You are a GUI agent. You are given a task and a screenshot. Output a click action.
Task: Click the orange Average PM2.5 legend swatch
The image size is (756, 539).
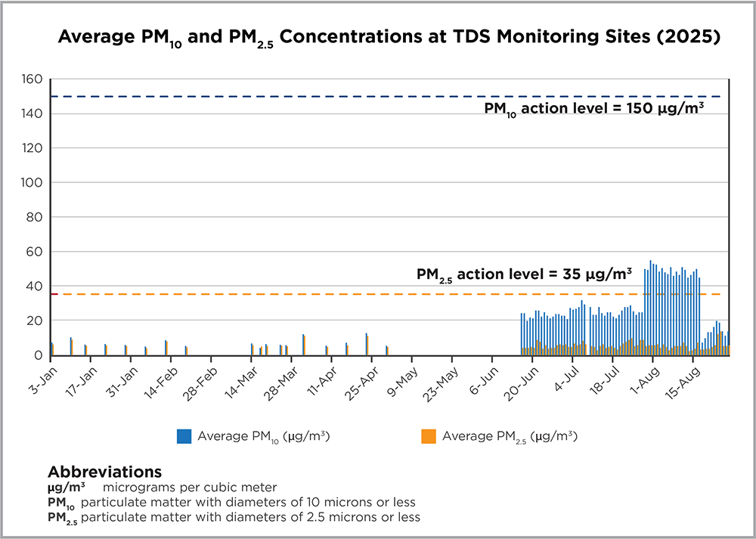point(428,436)
